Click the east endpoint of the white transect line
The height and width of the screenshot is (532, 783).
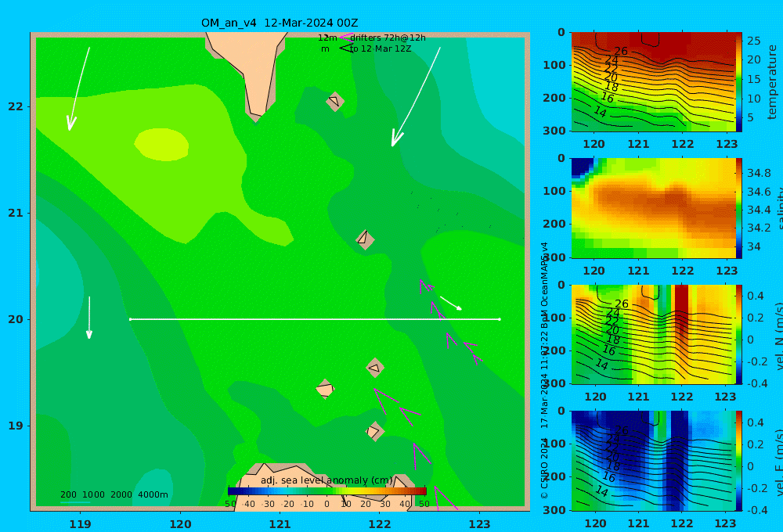click(500, 319)
